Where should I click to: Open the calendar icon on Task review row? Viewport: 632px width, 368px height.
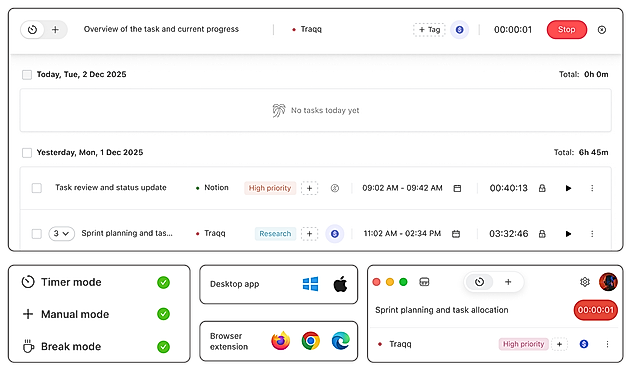[x=457, y=188]
